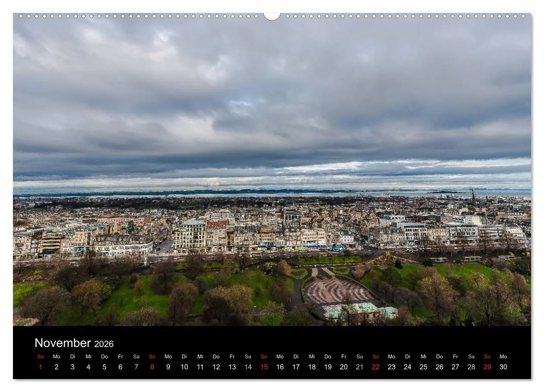This screenshot has height=392, width=544.
Task: Select date 20 on the calendar
Action: [x=344, y=367]
